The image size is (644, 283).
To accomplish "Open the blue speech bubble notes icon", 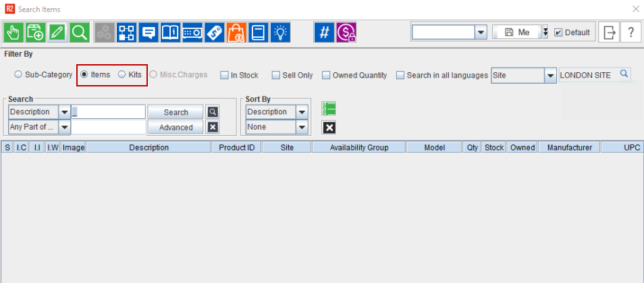I will [148, 32].
